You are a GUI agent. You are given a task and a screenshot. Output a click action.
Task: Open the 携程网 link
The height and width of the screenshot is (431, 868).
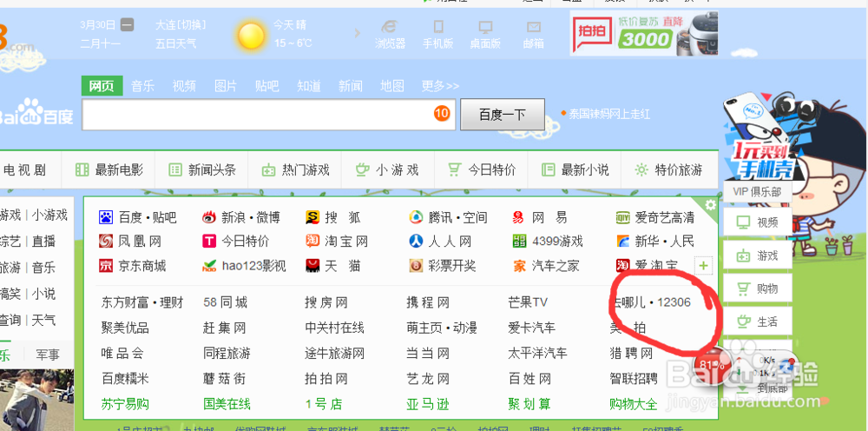[x=428, y=302]
